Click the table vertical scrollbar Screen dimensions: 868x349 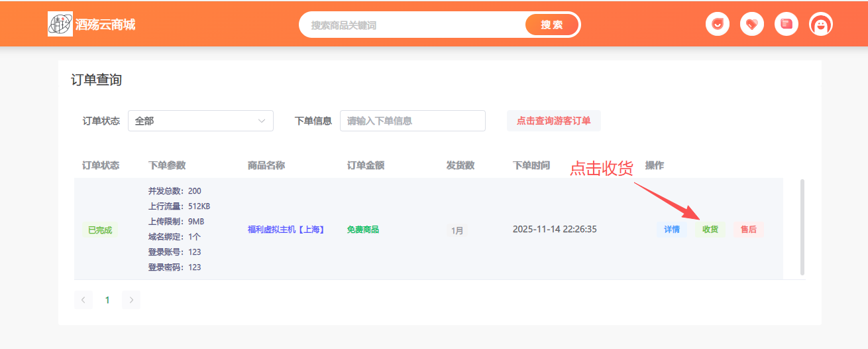tap(802, 227)
